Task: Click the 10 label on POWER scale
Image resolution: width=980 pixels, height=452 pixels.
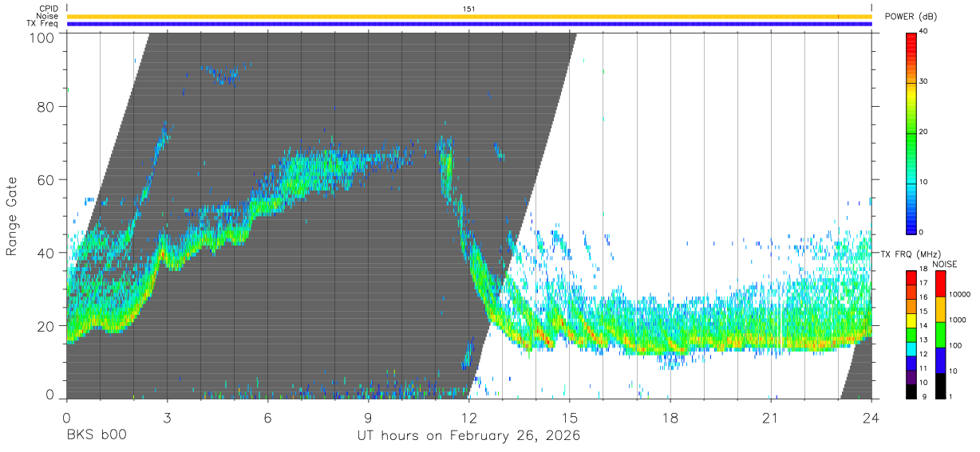Action: (x=924, y=182)
